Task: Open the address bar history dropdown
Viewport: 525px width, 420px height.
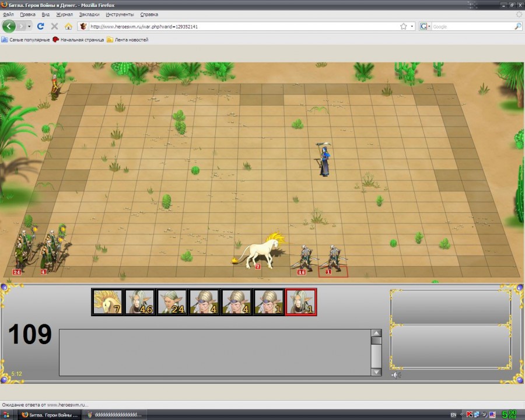Action: 412,26
